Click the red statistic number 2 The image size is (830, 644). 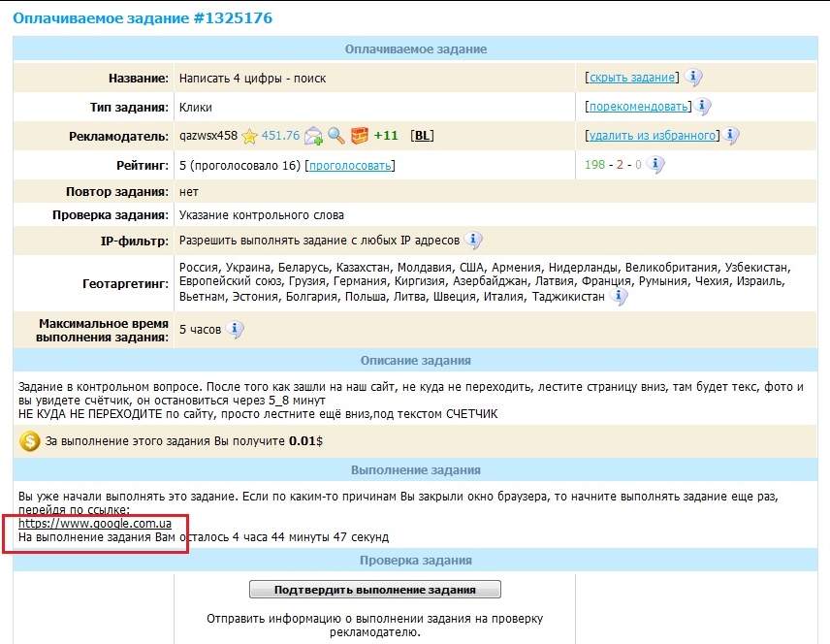[620, 165]
